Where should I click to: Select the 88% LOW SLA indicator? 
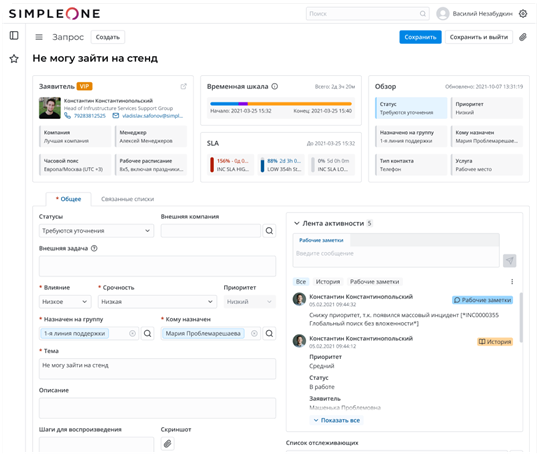tap(281, 165)
